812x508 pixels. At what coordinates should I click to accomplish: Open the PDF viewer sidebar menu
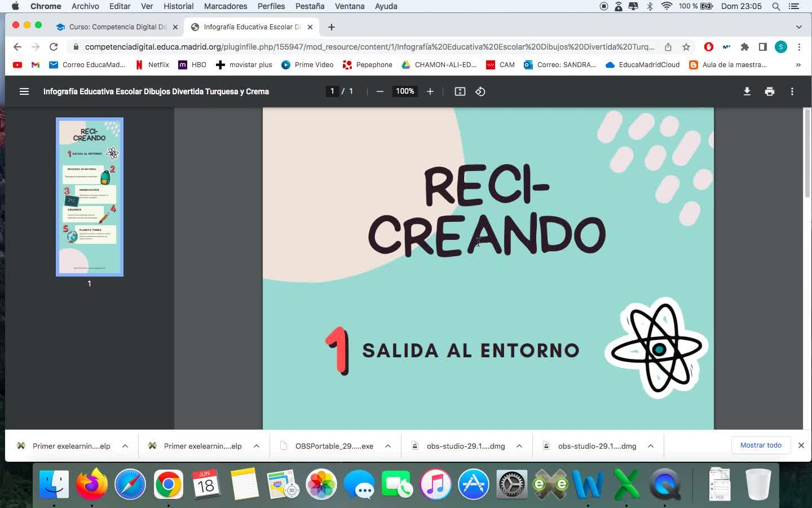24,91
